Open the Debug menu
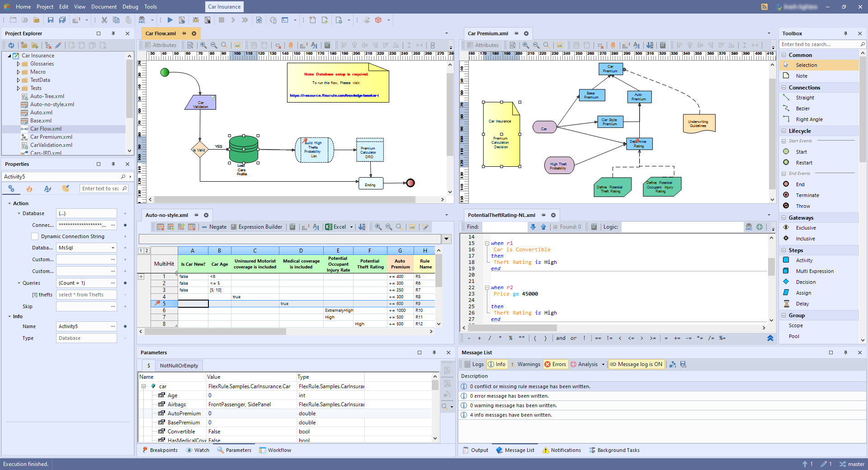 [130, 7]
